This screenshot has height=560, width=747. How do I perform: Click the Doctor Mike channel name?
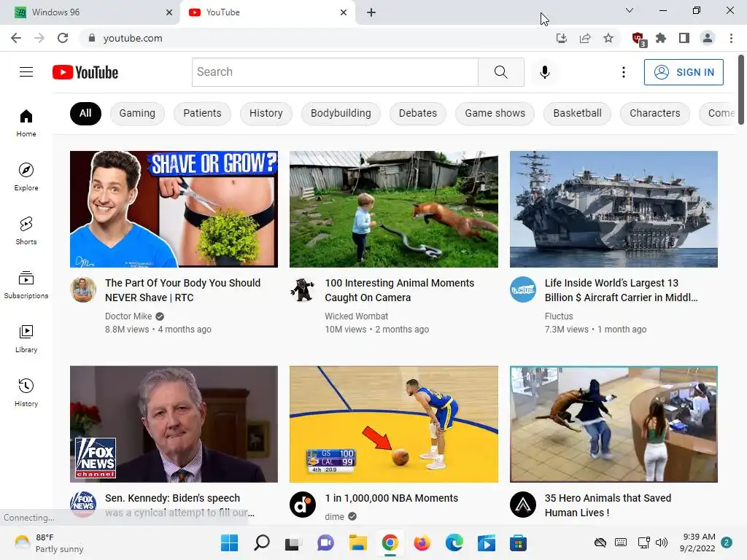128,316
